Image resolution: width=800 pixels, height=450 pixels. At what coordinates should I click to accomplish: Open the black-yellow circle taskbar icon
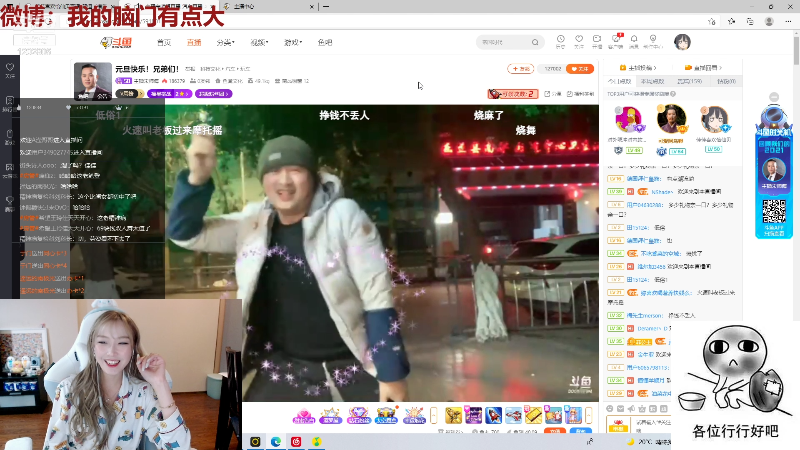pyautogui.click(x=255, y=442)
